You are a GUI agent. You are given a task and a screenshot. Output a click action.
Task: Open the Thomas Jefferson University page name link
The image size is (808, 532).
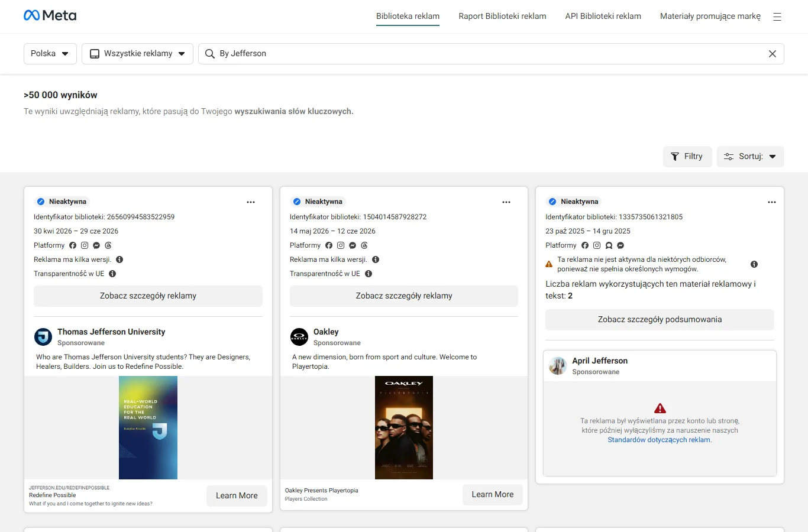111,332
